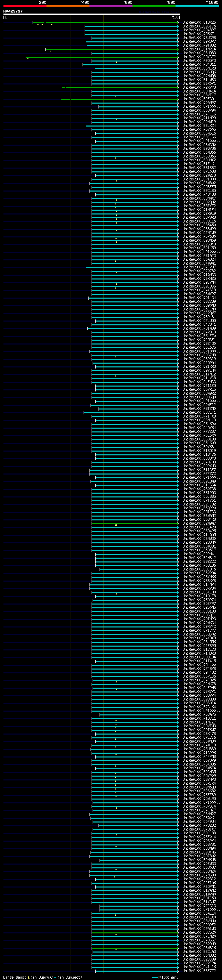Select label UniRef100_A9TWU2
Image resolution: width=222 pixels, height=980 pixels.
point(199,46)
